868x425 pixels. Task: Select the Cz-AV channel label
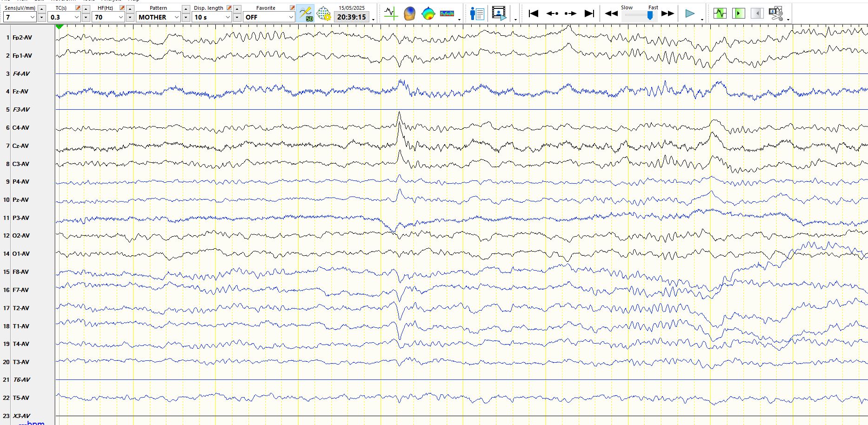click(20, 146)
